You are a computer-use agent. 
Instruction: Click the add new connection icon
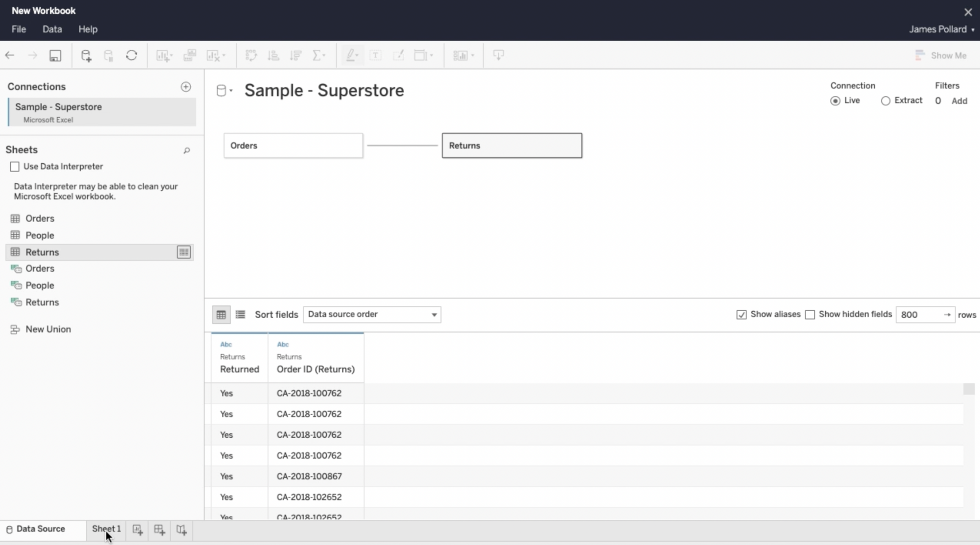pyautogui.click(x=186, y=86)
